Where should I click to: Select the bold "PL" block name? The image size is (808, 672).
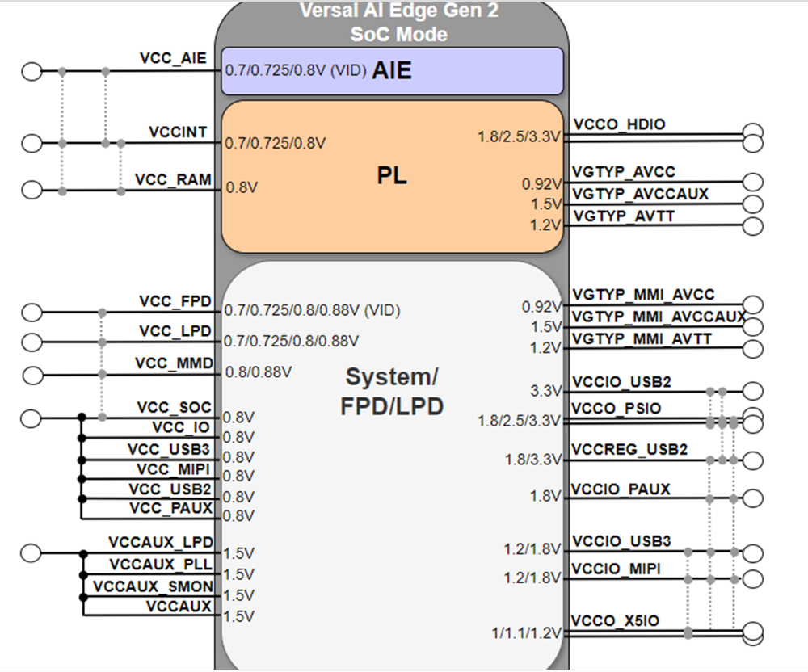pos(392,176)
